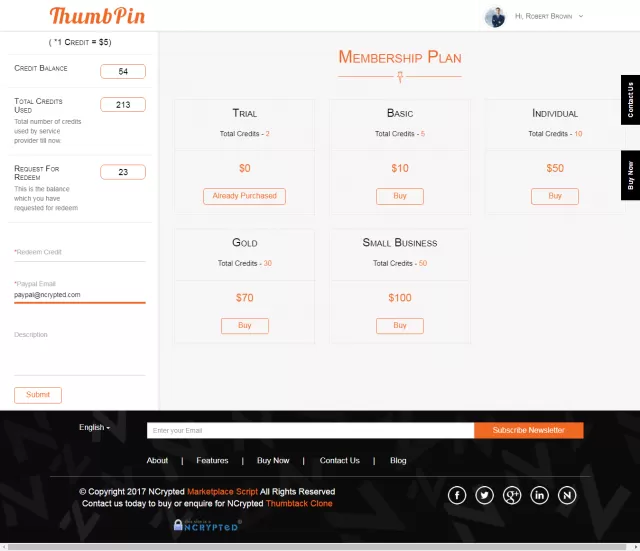Click the Individual plan title

point(555,113)
